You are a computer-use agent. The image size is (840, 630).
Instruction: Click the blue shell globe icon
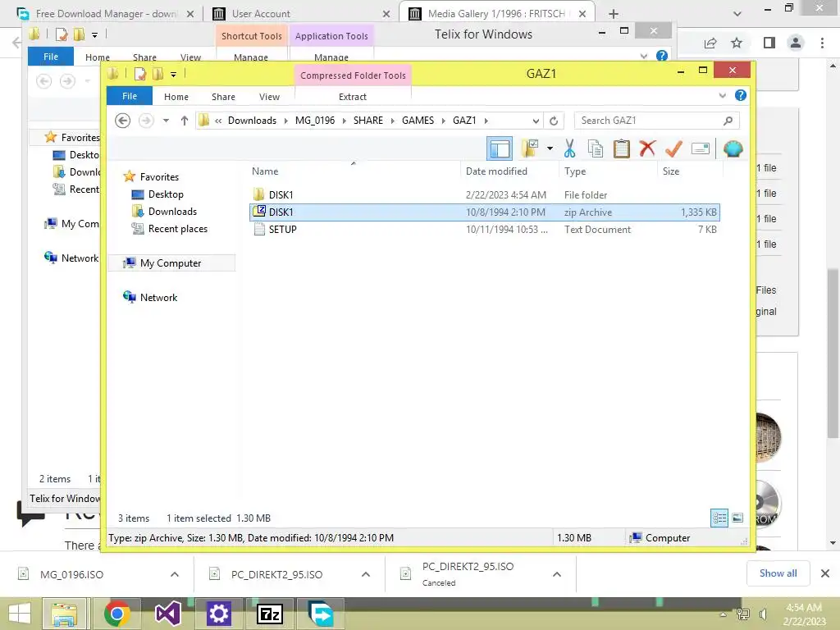[733, 148]
